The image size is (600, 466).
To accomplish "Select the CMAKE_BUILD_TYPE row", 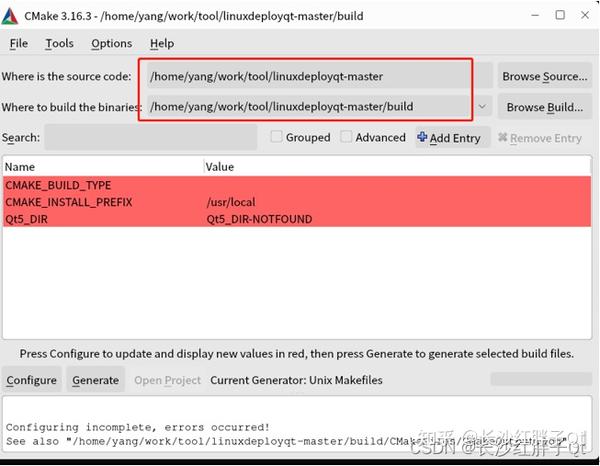I will (x=297, y=185).
